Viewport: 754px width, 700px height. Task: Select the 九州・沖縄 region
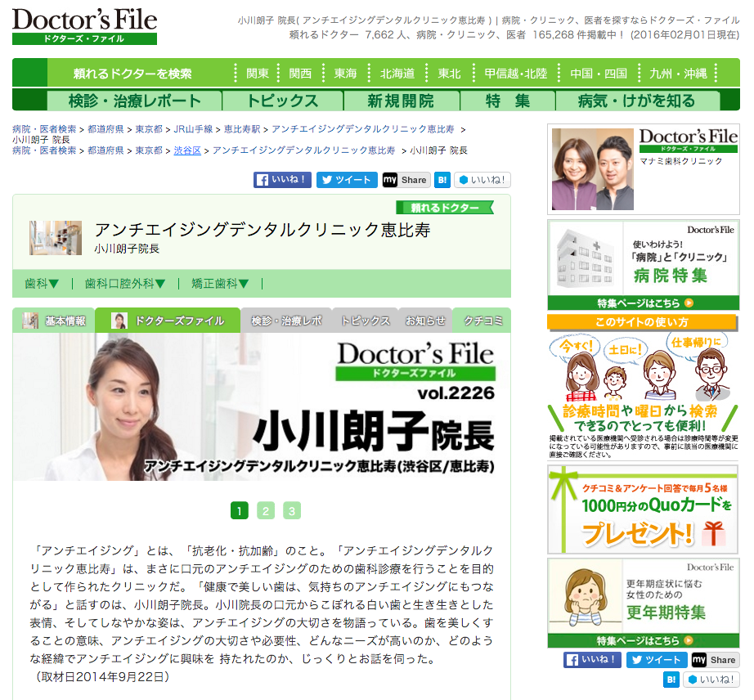(678, 73)
